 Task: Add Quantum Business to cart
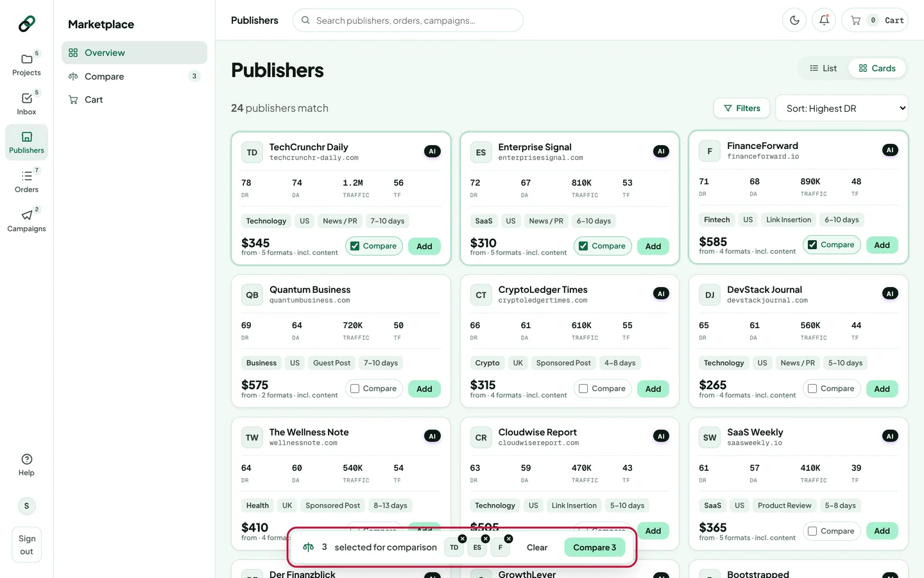tap(424, 389)
